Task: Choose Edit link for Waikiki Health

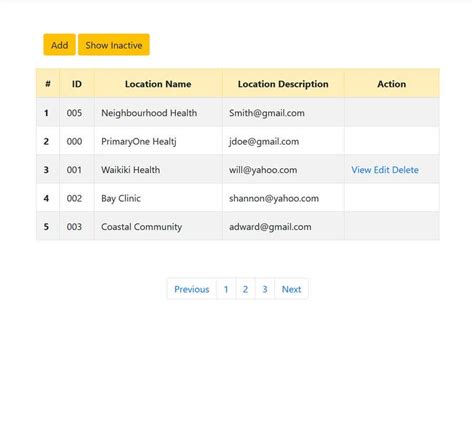Action: tap(382, 170)
